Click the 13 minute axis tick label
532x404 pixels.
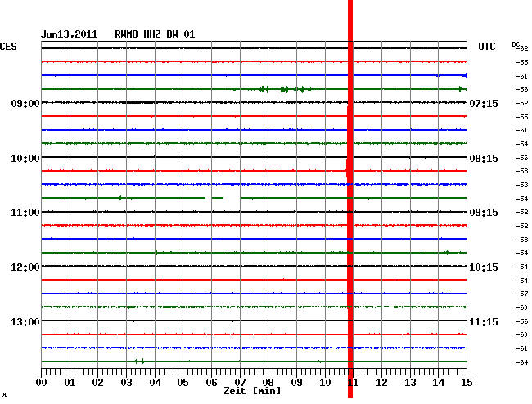pyautogui.click(x=410, y=383)
